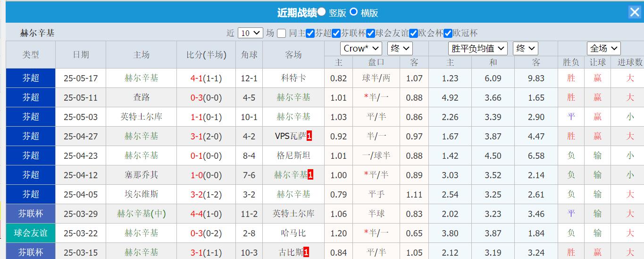Open the 全场 period dropdown
Viewport: 644px width, 259px height.
point(603,48)
